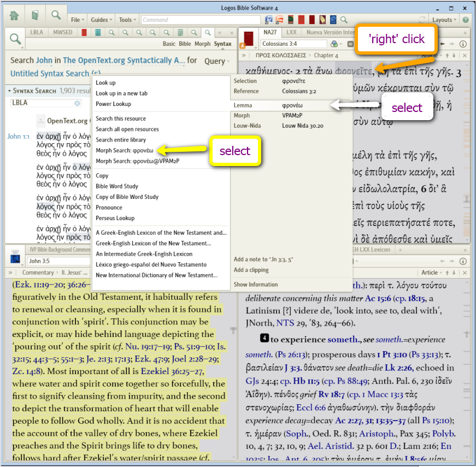Open the File menu dropdown
The height and width of the screenshot is (467, 476).
[77, 20]
